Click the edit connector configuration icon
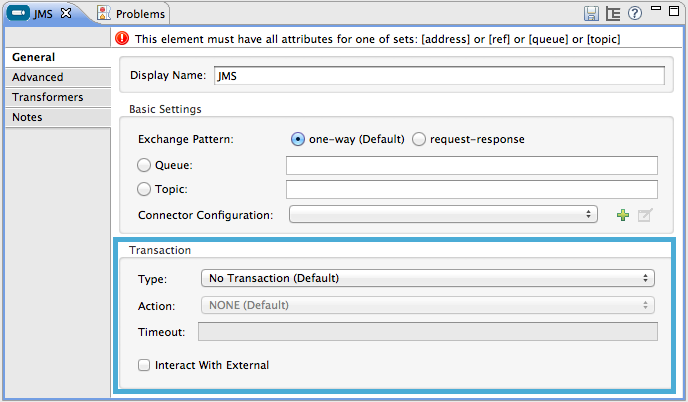Viewport: 688px width, 402px height. (645, 215)
